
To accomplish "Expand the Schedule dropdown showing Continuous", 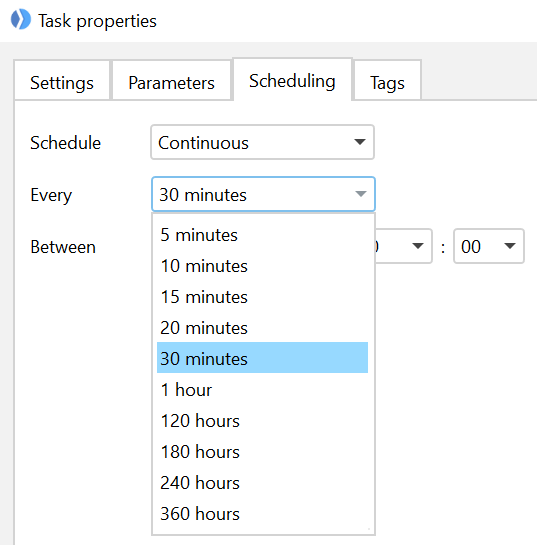I will pos(262,142).
